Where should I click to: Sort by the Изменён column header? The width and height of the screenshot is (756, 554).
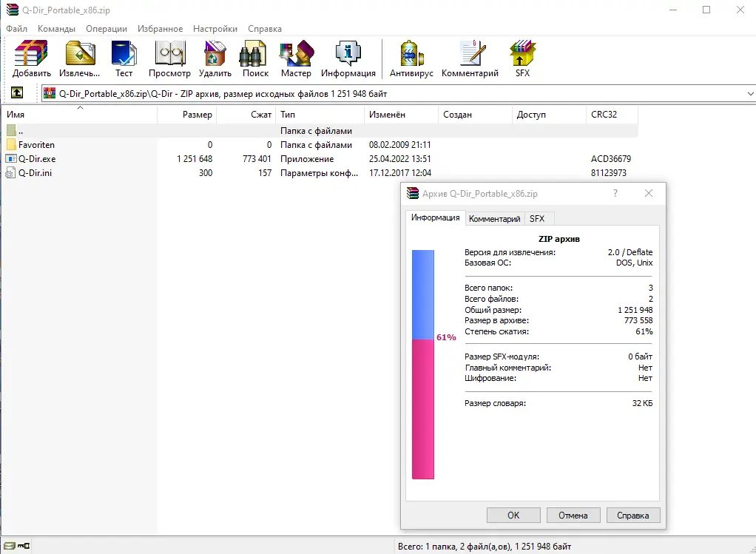(x=401, y=114)
